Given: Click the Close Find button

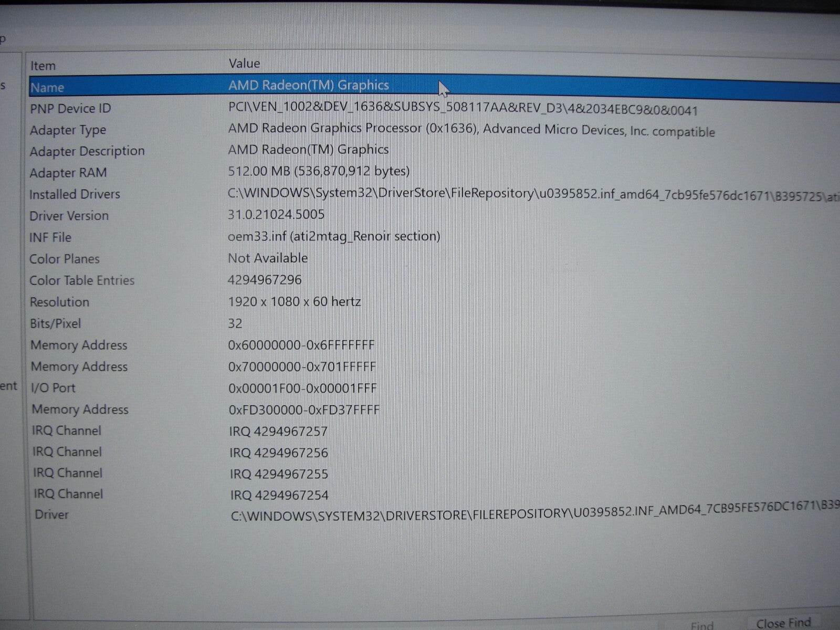Looking at the screenshot, I should 783,623.
